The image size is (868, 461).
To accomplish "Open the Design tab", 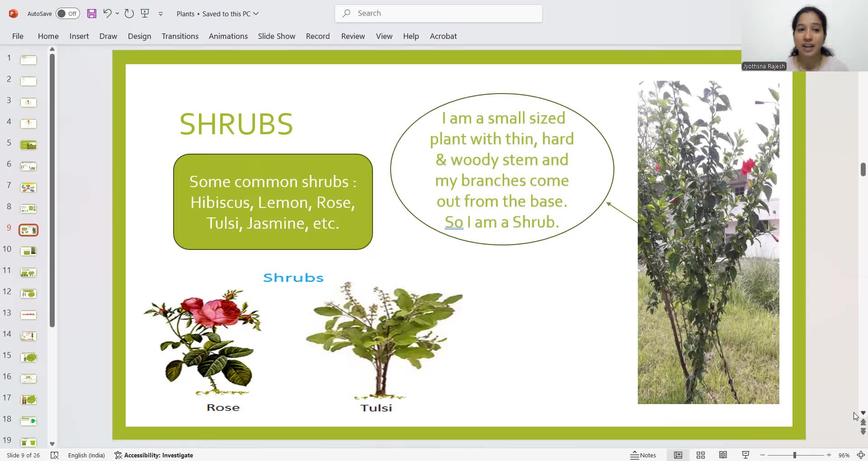I will pos(139,36).
